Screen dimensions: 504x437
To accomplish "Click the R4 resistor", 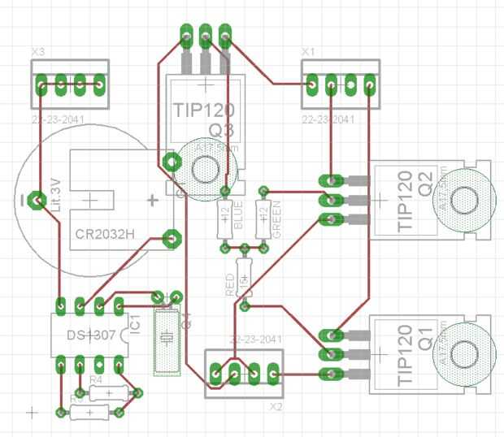I will point(109,393).
